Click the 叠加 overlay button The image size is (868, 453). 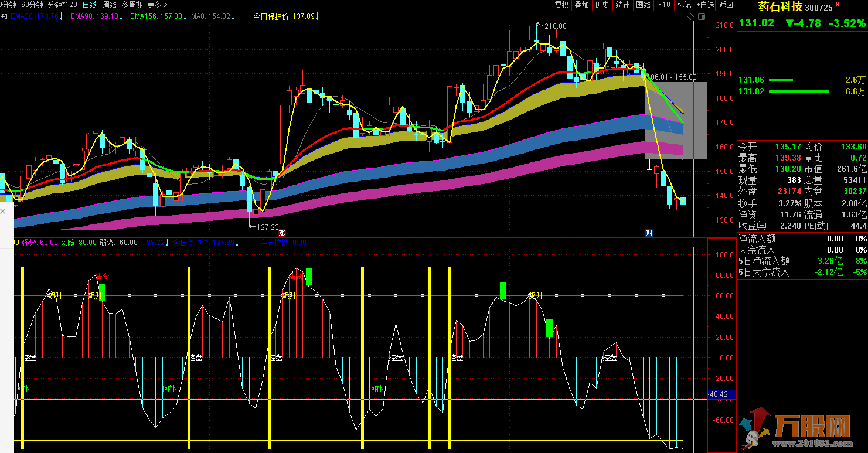[x=581, y=5]
